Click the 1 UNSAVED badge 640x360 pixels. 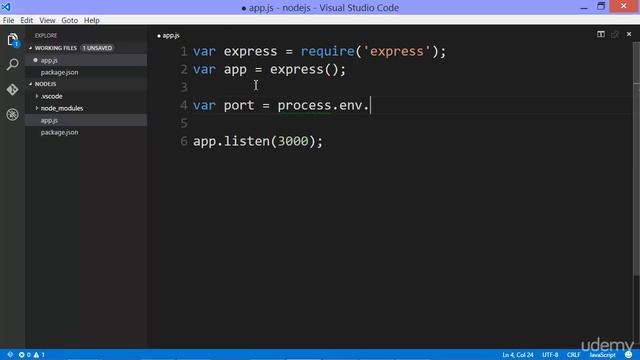(x=97, y=48)
